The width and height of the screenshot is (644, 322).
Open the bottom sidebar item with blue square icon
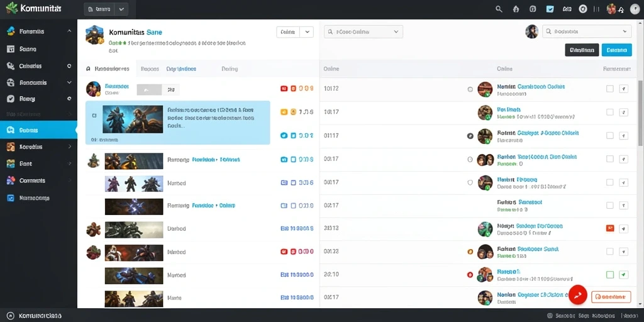(38, 198)
